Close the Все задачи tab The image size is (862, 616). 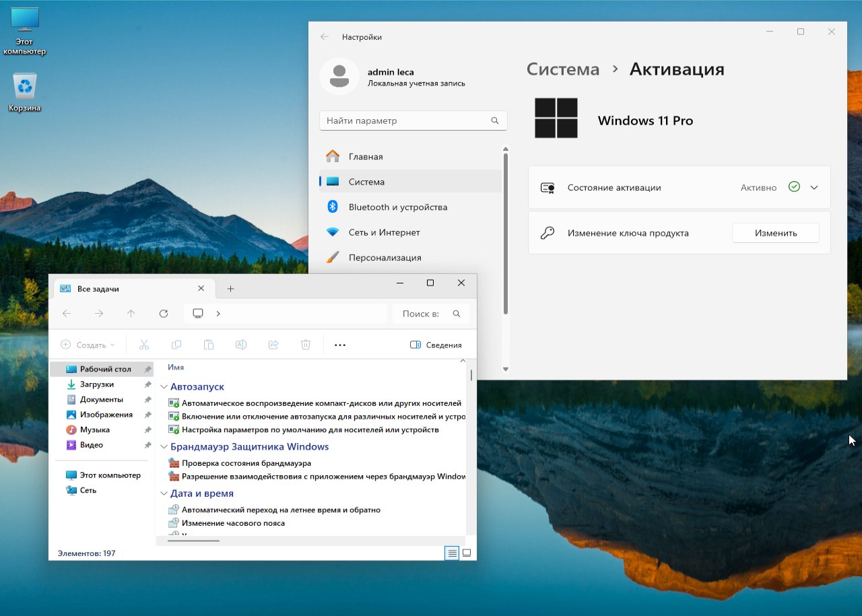pos(201,288)
